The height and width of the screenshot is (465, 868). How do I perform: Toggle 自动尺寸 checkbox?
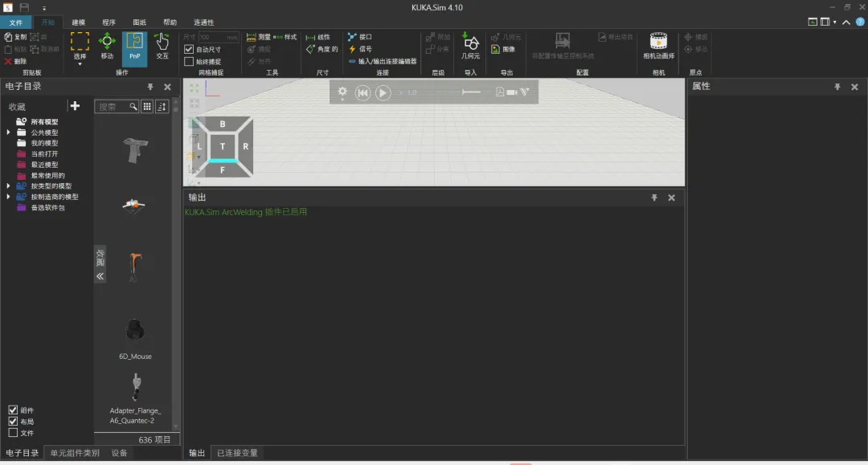point(189,49)
